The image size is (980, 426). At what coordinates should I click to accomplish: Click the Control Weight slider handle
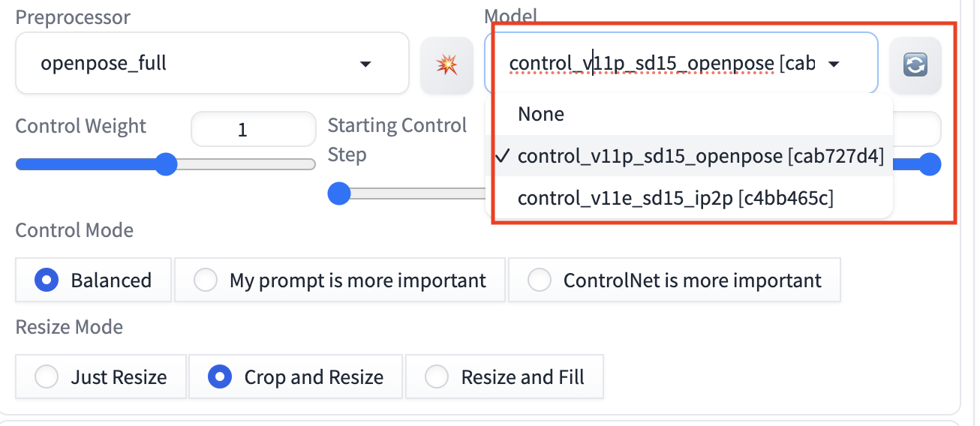[x=165, y=164]
